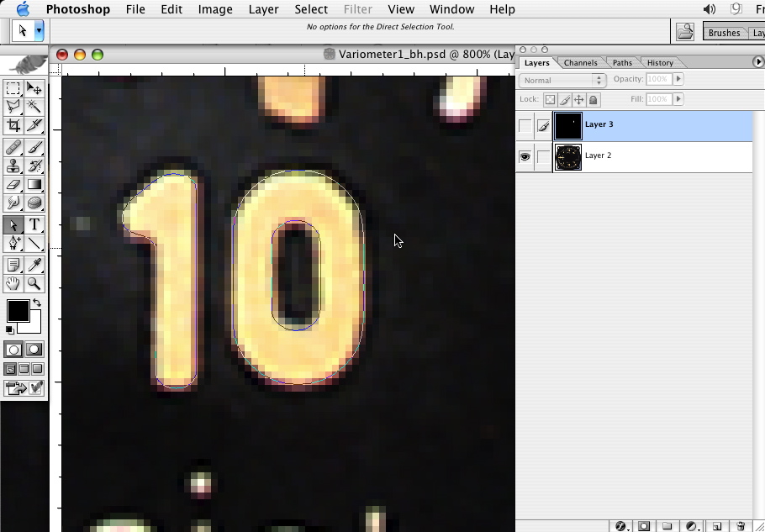Select the Gradient tool
The image size is (765, 532).
point(34,185)
